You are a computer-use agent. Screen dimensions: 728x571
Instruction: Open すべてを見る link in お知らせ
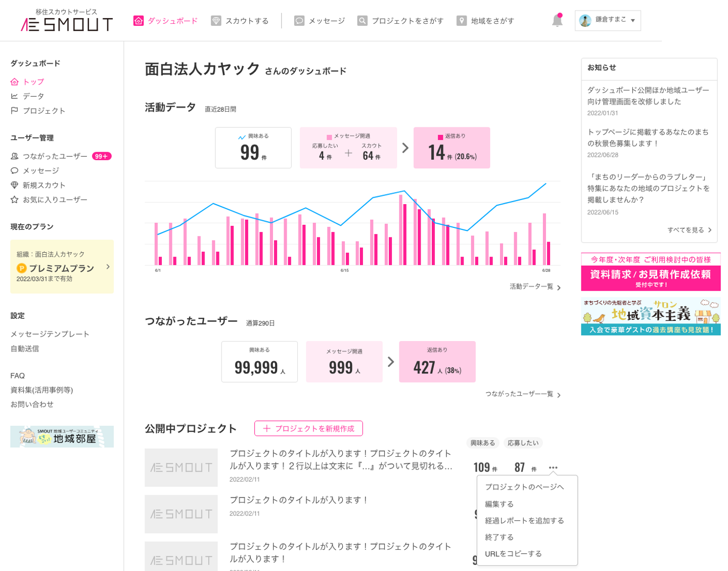(690, 230)
